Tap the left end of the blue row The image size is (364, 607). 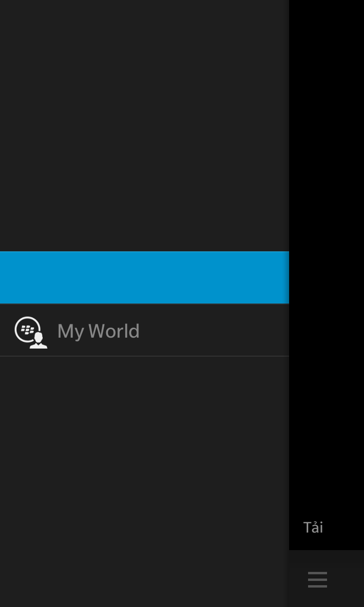pos(24,277)
